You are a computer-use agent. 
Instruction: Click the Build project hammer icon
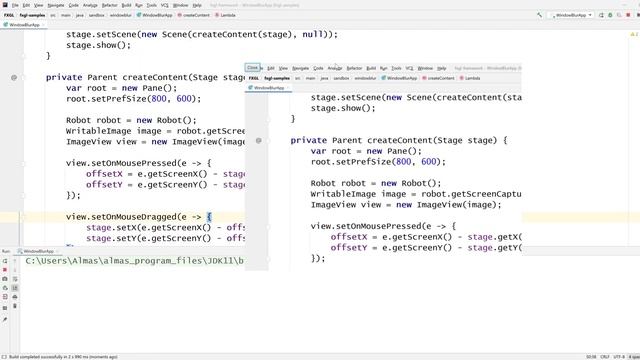540,15
